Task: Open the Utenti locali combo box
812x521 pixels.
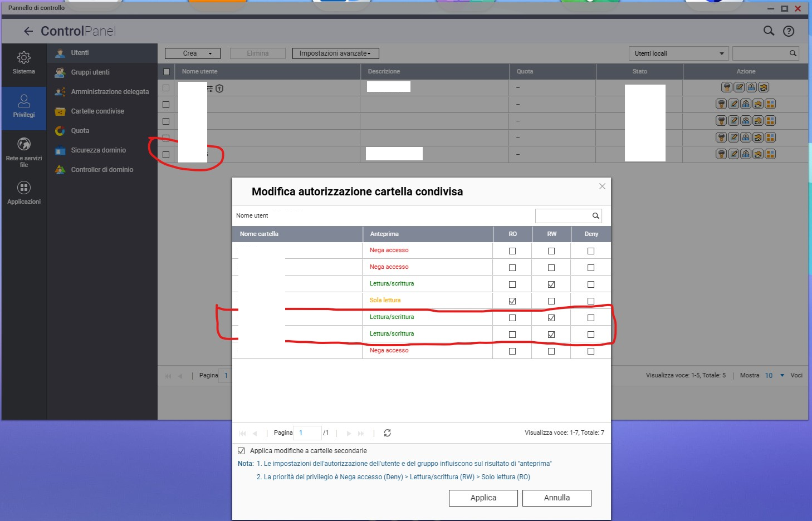Action: click(x=678, y=53)
